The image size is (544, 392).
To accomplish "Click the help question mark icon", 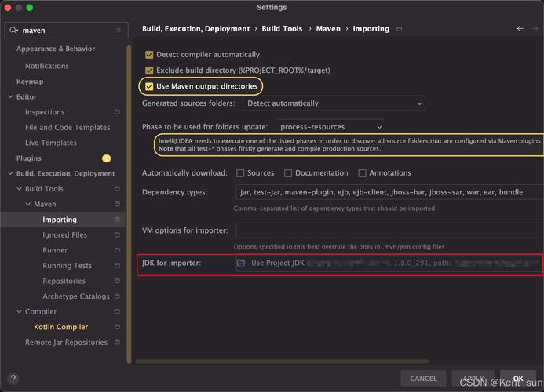I will [x=13, y=379].
